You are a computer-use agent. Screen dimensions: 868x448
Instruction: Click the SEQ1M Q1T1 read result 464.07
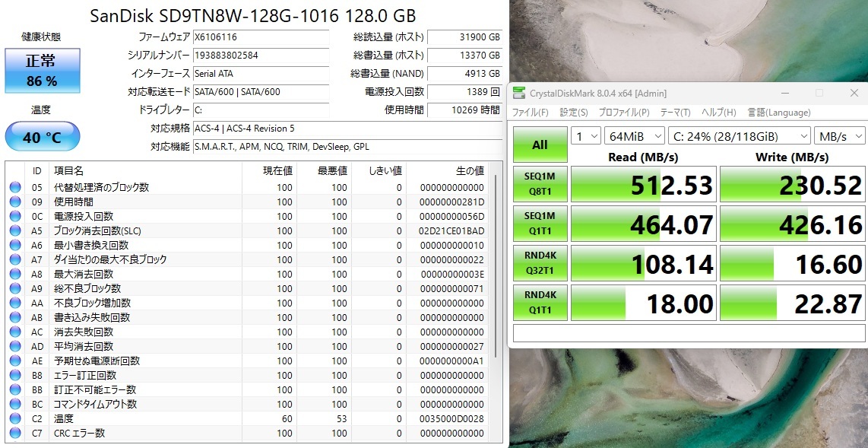pyautogui.click(x=644, y=223)
